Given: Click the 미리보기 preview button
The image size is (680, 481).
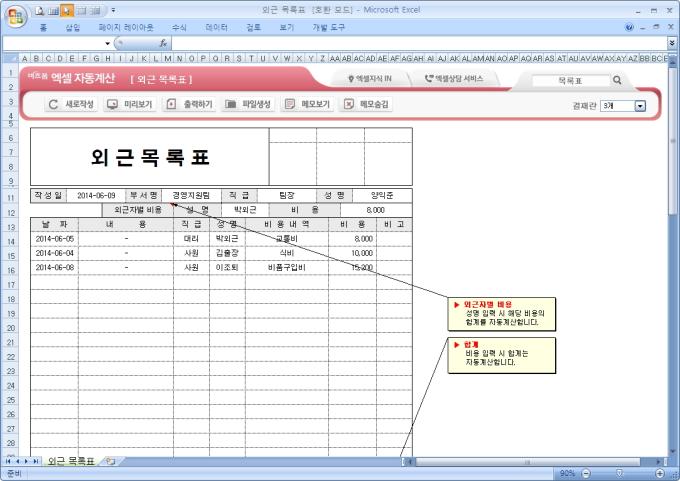Looking at the screenshot, I should [130, 104].
